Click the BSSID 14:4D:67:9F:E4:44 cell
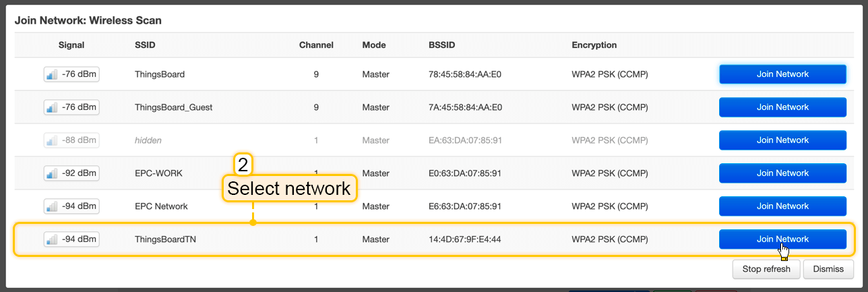Screen dimensions: 868x292 (465, 239)
